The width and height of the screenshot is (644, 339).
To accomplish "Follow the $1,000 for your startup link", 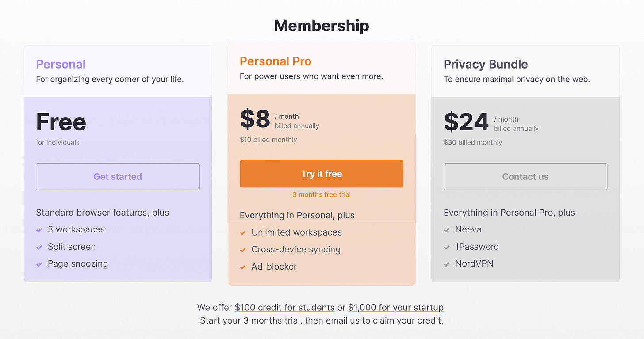I will click(x=395, y=307).
